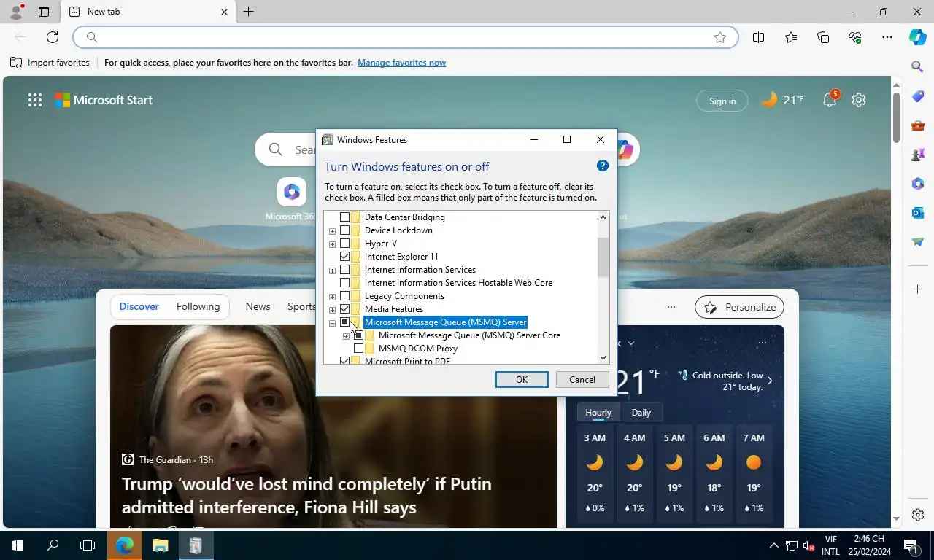Enable IIS Hostable Web Core checkbox
Image resolution: width=934 pixels, height=560 pixels.
345,283
